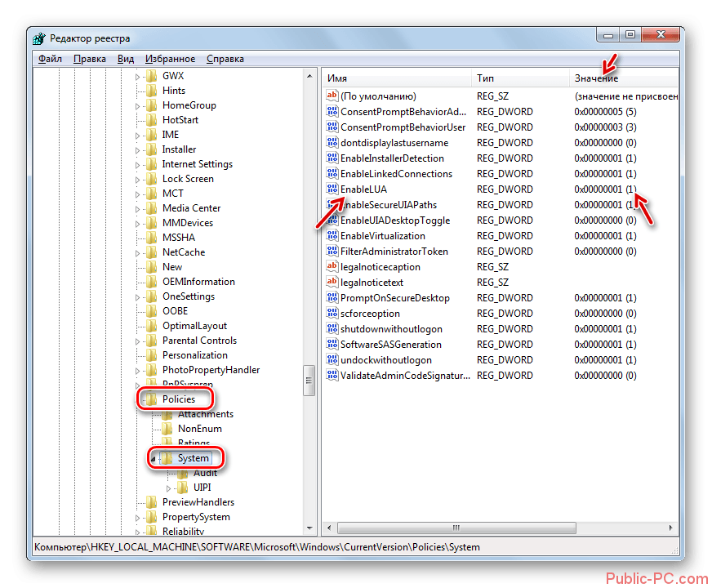Open the Справка help menu

tap(225, 59)
